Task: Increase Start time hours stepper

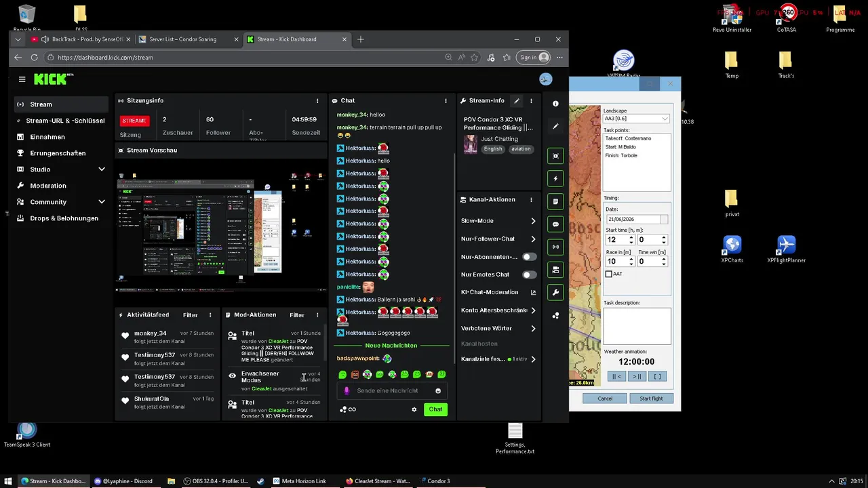Action: [631, 238]
